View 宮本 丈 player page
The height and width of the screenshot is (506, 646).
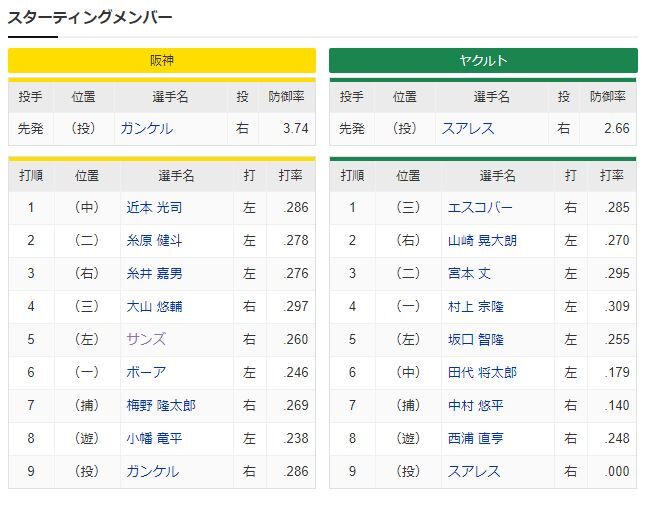469,273
